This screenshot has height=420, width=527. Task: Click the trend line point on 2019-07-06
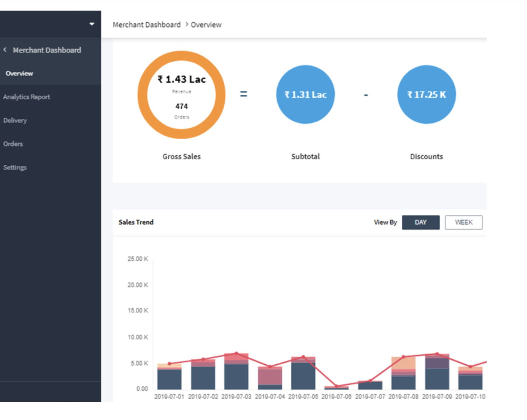(336, 386)
